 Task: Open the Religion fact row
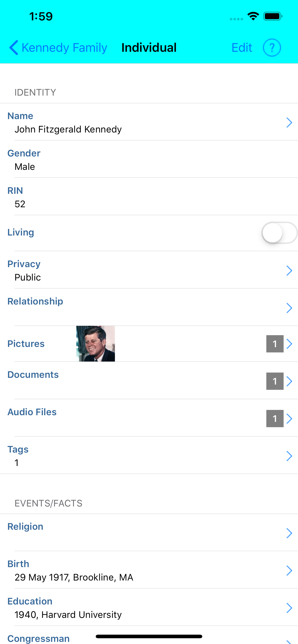[x=149, y=533]
